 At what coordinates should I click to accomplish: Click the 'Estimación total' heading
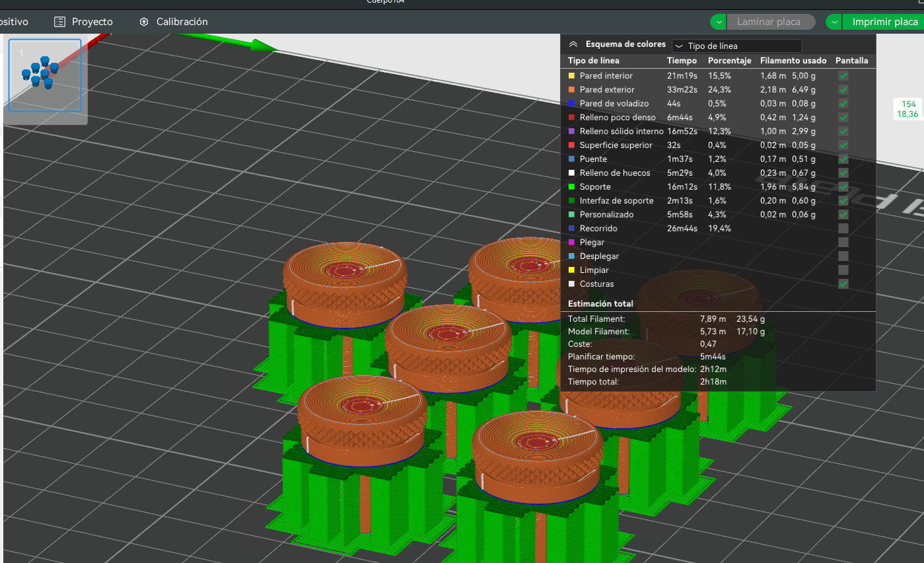[600, 304]
